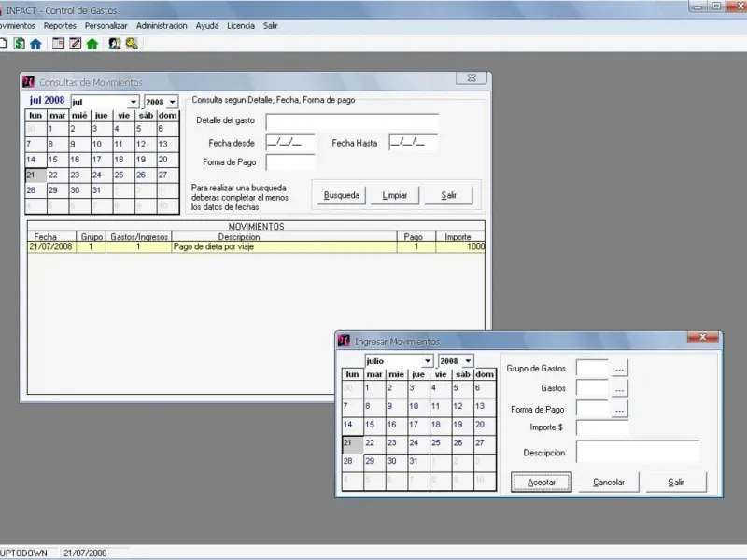Click the Consultas de Movimientos window icon
Screen dimensions: 747x560
pos(29,82)
